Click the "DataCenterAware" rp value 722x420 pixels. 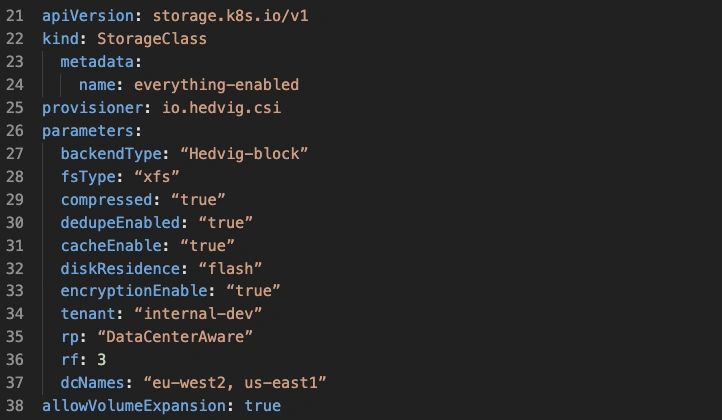point(176,338)
